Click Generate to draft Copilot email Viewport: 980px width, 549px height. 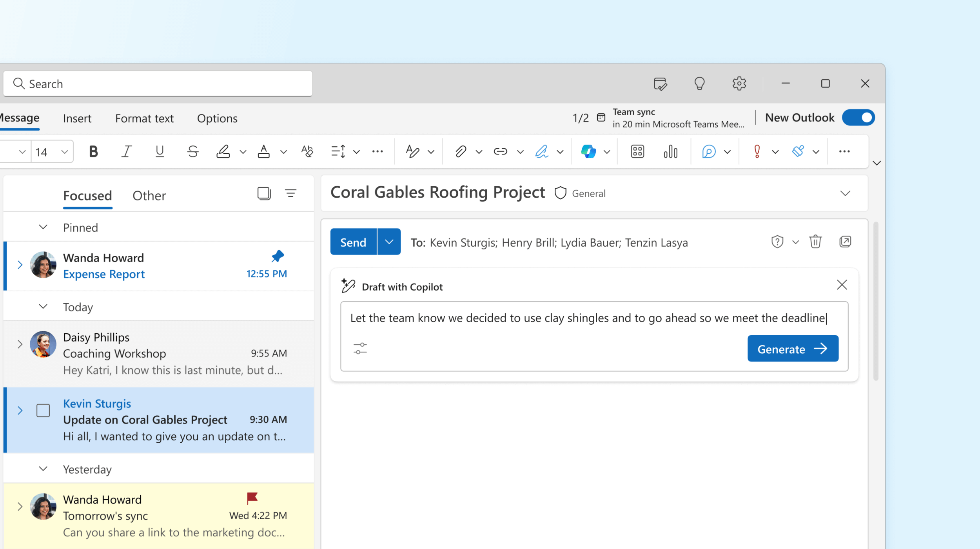(793, 349)
